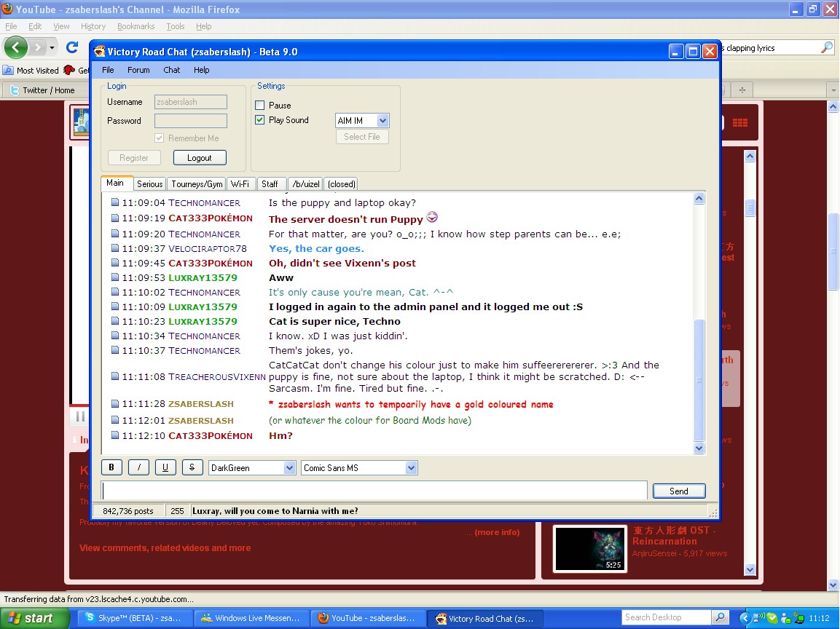840x629 pixels.
Task: Switch to the Tourneys/Gym chat tab
Action: click(x=197, y=184)
